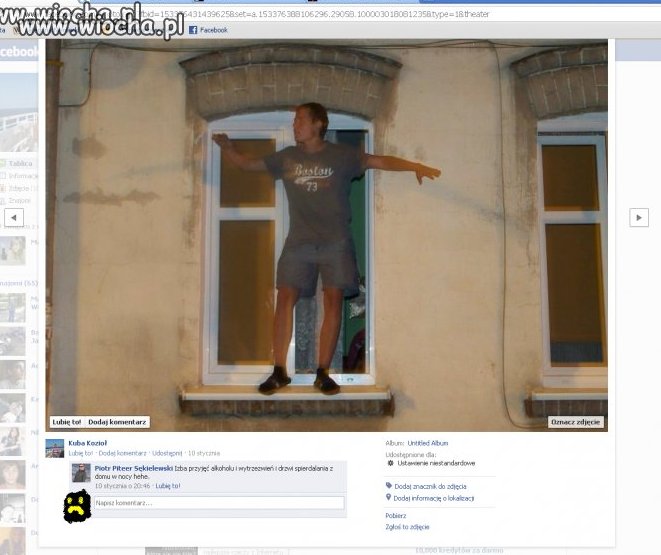The image size is (661, 555).
Task: Click 'Pobierz' download link
Action: [395, 515]
